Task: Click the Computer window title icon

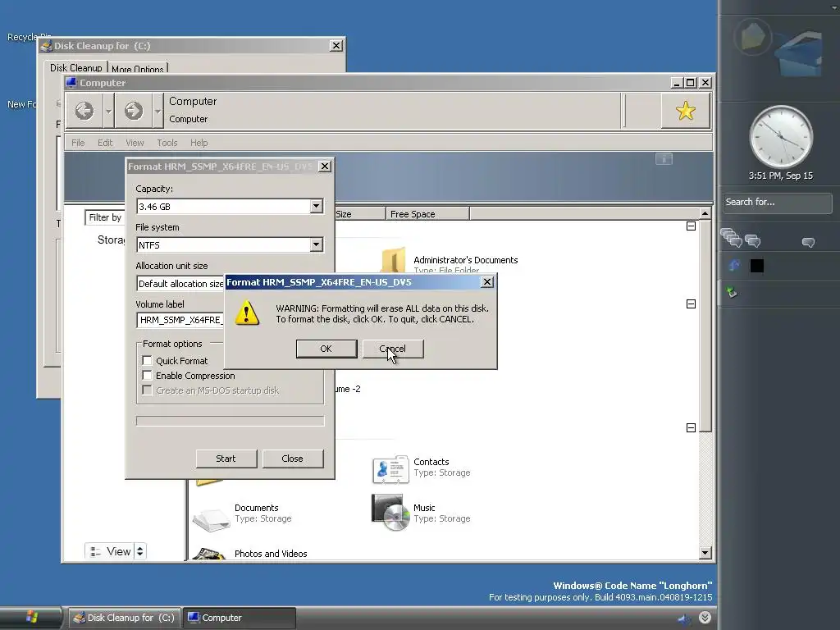Action: [x=71, y=83]
